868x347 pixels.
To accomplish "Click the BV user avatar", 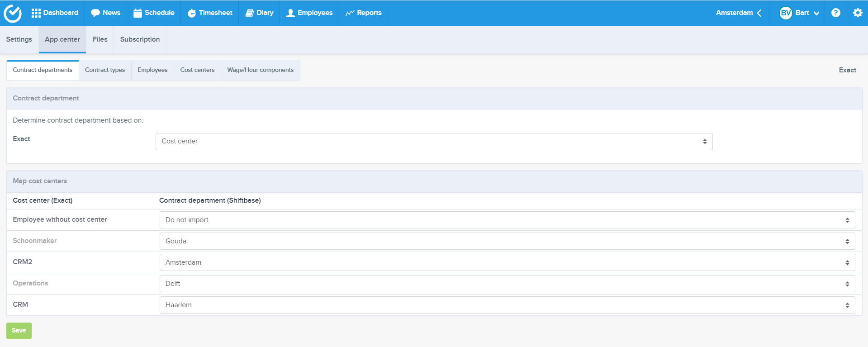I will (x=786, y=13).
